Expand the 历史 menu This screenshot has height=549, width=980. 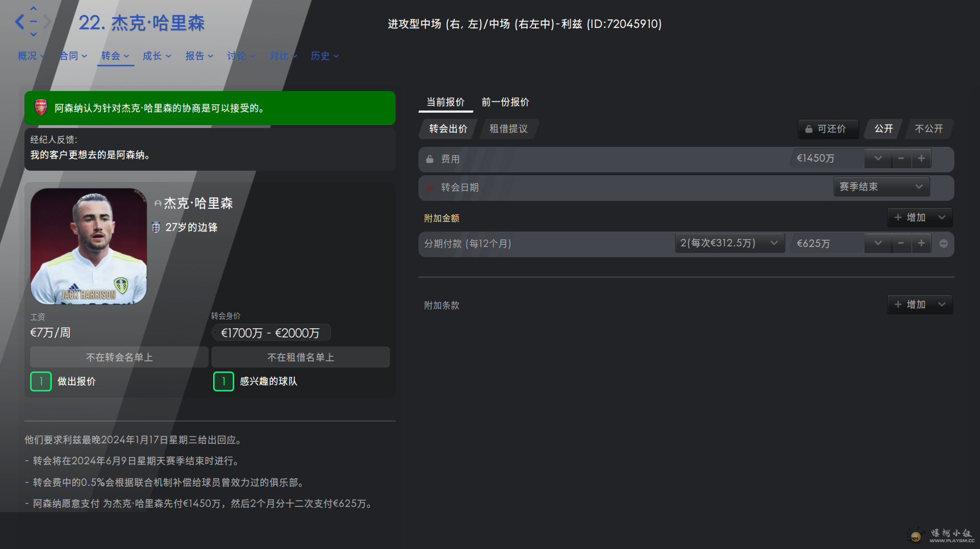click(x=325, y=56)
